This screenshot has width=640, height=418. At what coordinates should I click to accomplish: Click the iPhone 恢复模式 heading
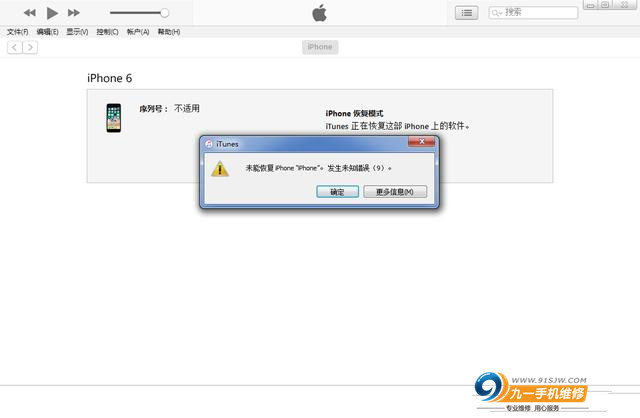tap(354, 113)
